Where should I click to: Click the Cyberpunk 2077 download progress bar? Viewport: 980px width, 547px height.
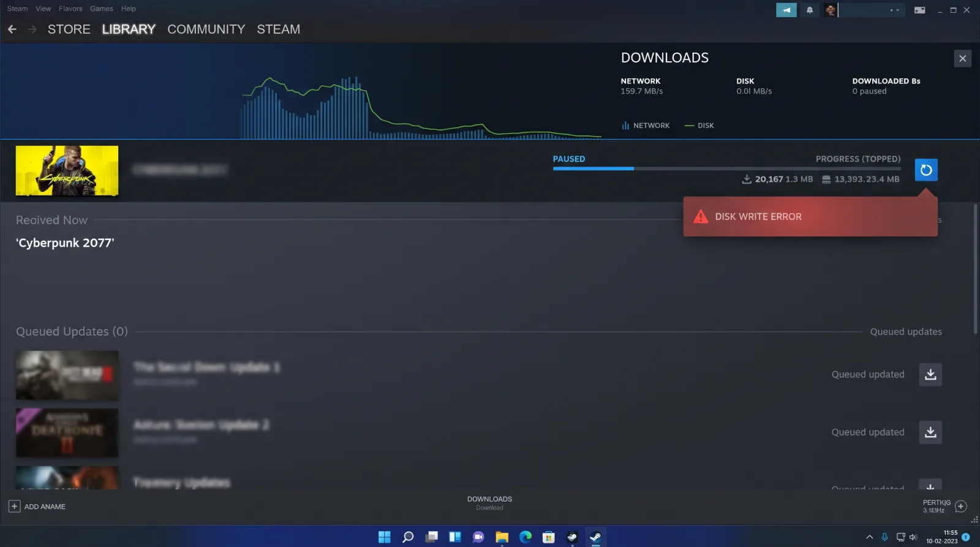coord(726,168)
